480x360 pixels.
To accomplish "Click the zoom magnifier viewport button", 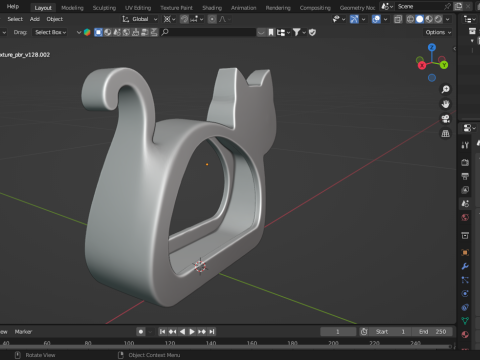I will pos(446,89).
